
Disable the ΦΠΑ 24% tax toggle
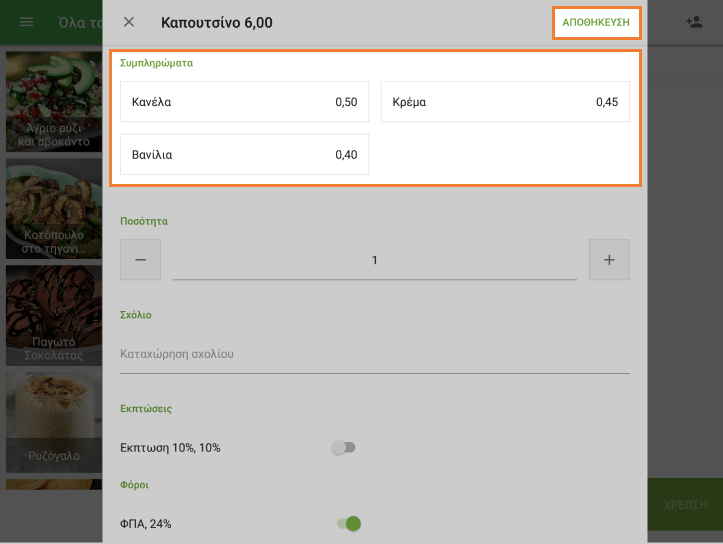(348, 523)
